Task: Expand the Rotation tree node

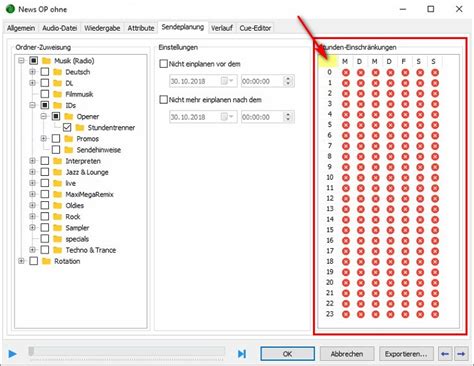Action: 21,261
